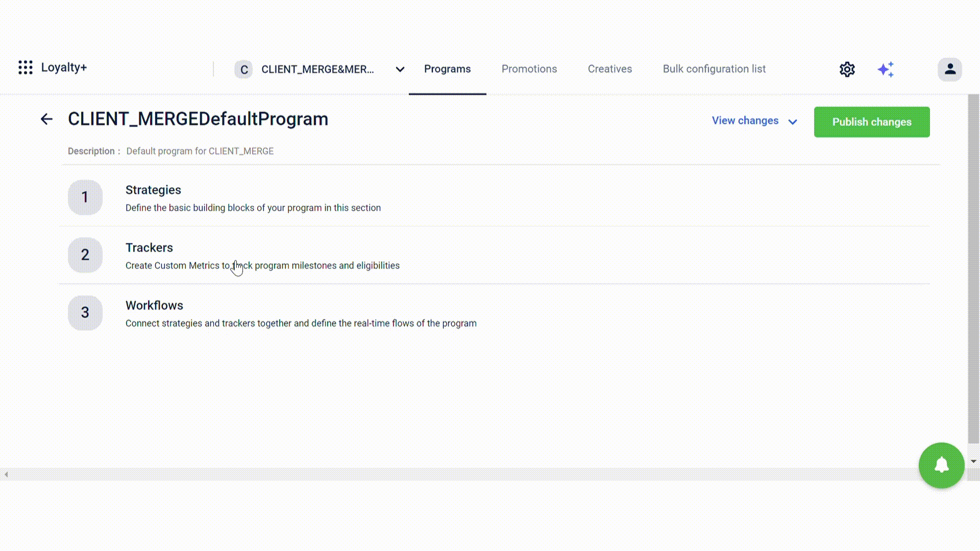Click the settings gear icon
This screenshot has width=980, height=551.
[847, 69]
